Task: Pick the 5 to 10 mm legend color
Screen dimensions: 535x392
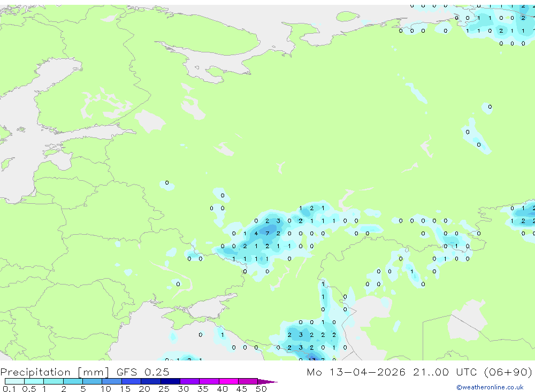Action: click(x=93, y=381)
